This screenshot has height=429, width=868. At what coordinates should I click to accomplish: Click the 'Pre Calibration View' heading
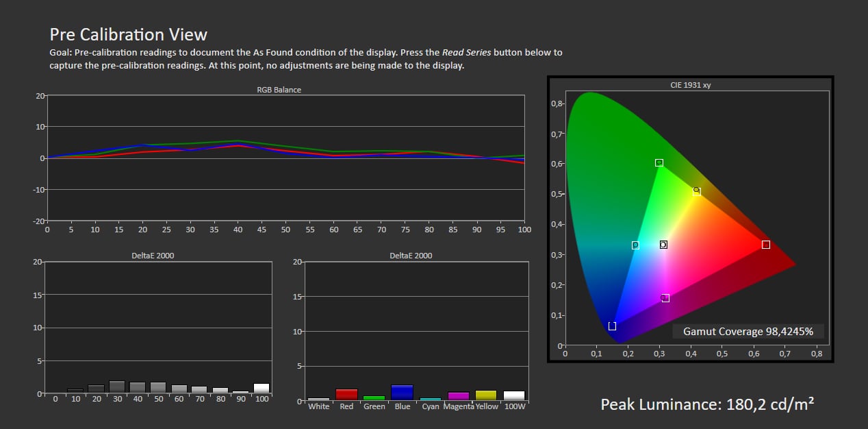129,34
